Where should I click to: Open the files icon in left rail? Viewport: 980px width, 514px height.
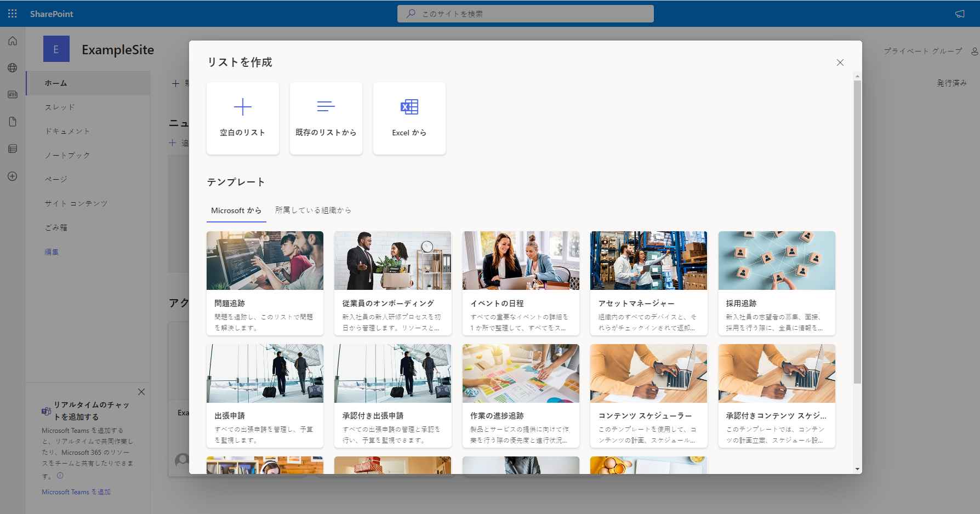coord(13,122)
